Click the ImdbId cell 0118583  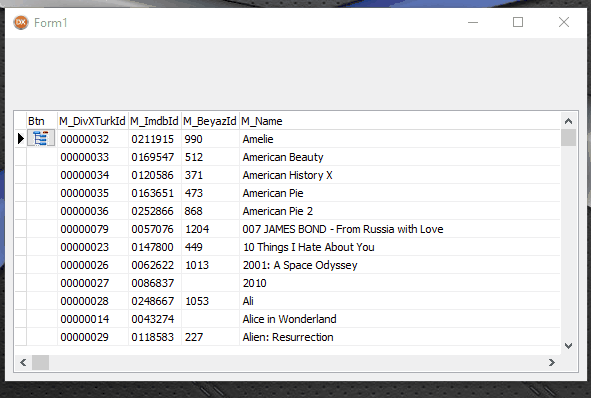click(x=155, y=337)
